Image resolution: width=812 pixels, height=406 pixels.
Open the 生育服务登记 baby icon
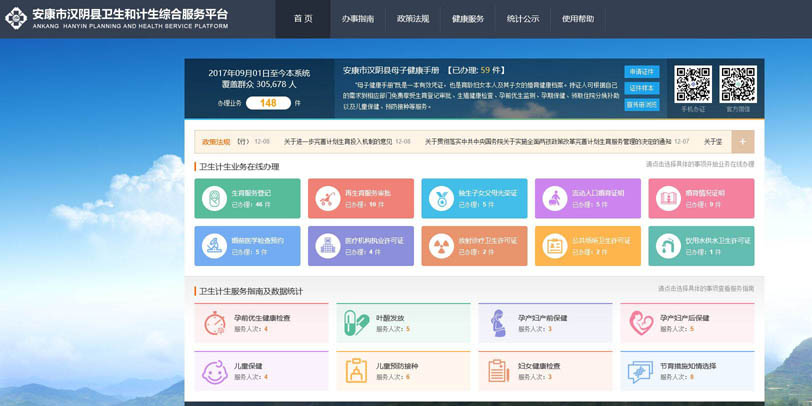click(x=214, y=198)
